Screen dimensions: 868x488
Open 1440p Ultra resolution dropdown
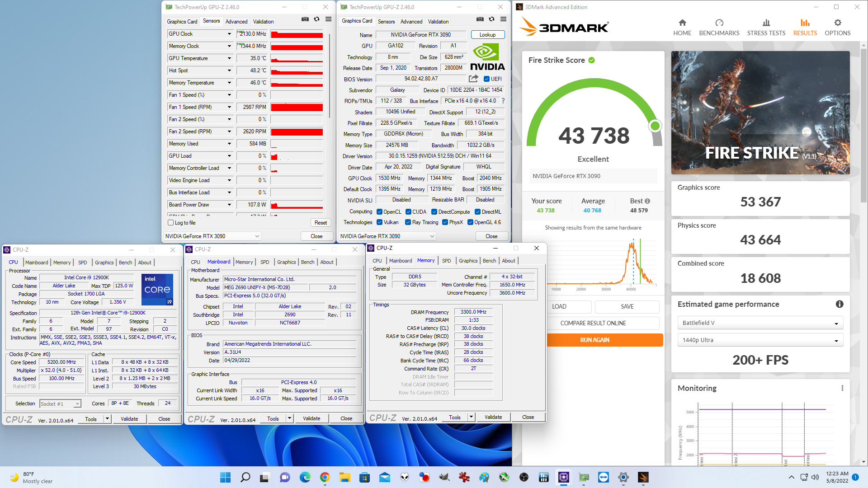pyautogui.click(x=760, y=340)
